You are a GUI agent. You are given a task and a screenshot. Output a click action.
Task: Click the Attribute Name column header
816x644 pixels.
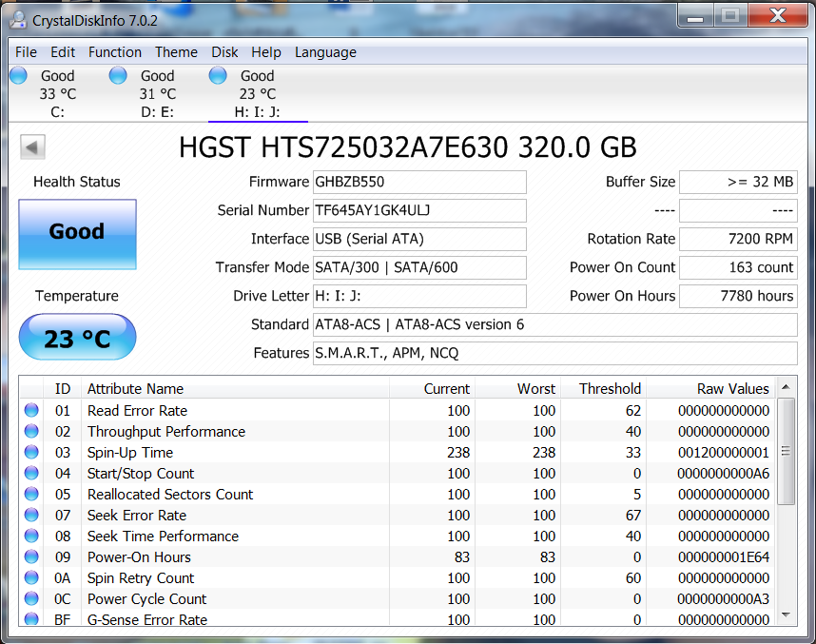235,389
